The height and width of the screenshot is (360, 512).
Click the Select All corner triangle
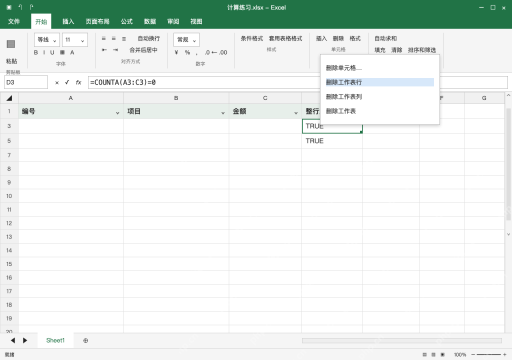[9, 98]
